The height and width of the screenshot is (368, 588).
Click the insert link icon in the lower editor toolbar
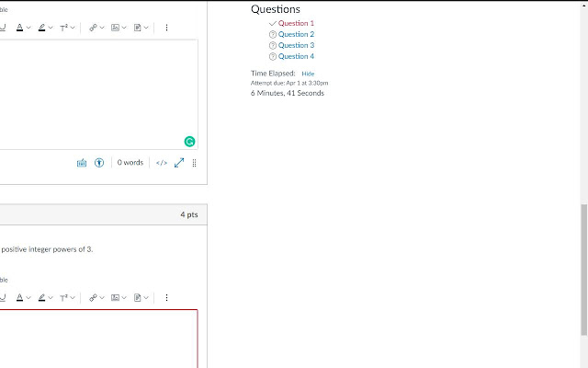(x=93, y=297)
